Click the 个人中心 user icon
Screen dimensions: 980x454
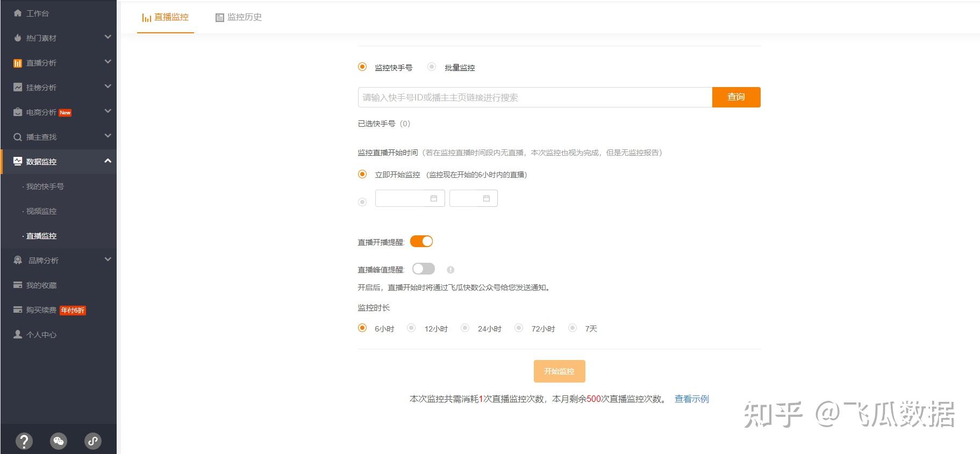18,334
